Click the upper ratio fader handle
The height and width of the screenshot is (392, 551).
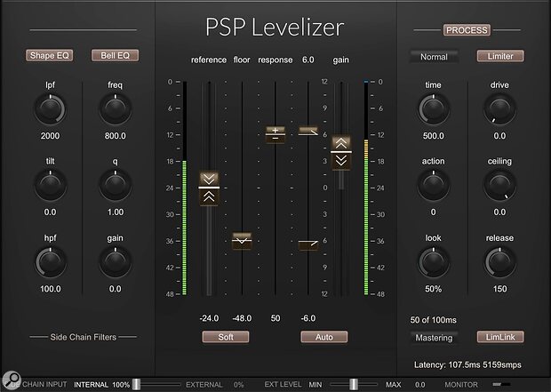308,132
